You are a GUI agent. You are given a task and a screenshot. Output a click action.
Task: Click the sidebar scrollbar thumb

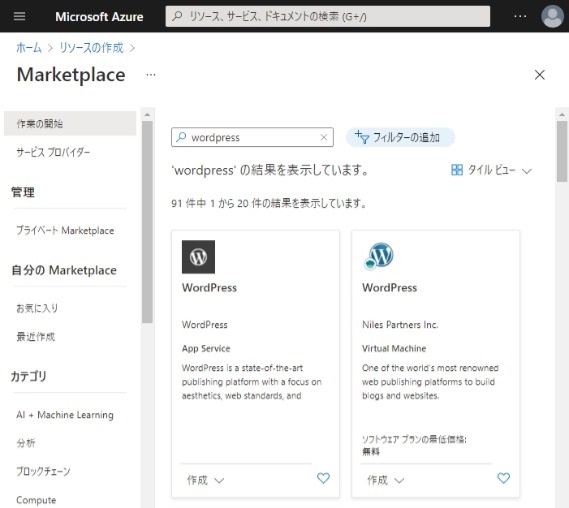(x=147, y=222)
